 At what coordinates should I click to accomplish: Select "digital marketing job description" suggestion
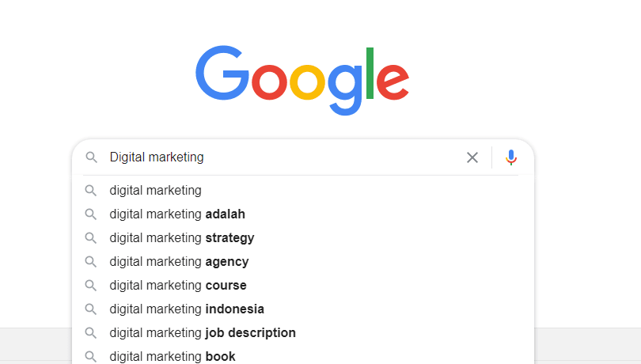[203, 332]
